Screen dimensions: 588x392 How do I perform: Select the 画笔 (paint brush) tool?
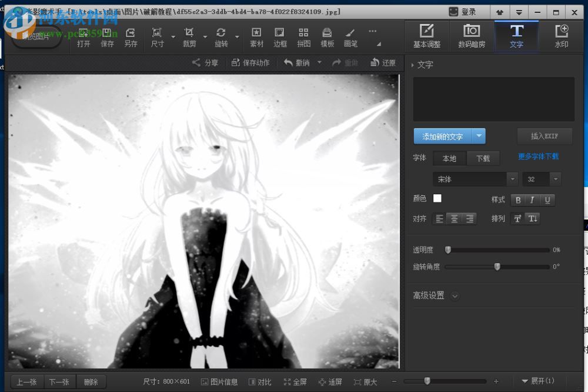(350, 35)
